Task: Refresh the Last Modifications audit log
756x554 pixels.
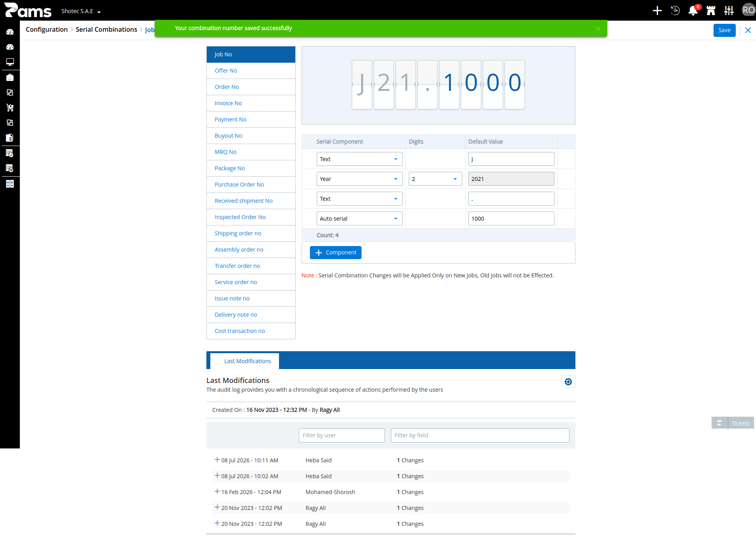Action: coord(568,382)
